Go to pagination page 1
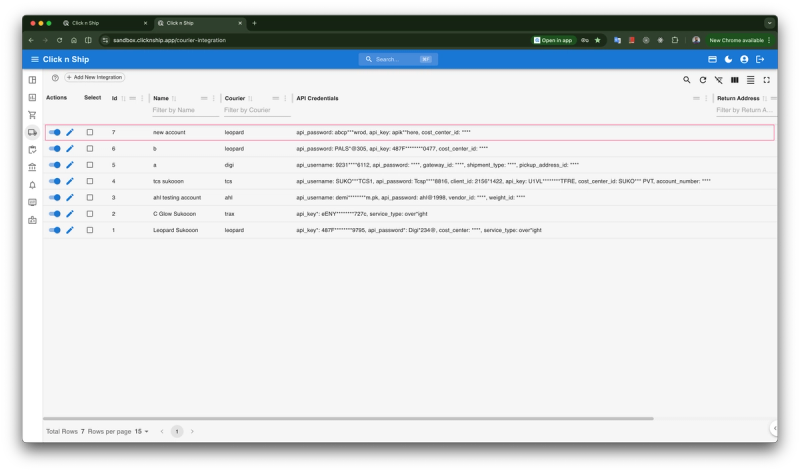 177,432
